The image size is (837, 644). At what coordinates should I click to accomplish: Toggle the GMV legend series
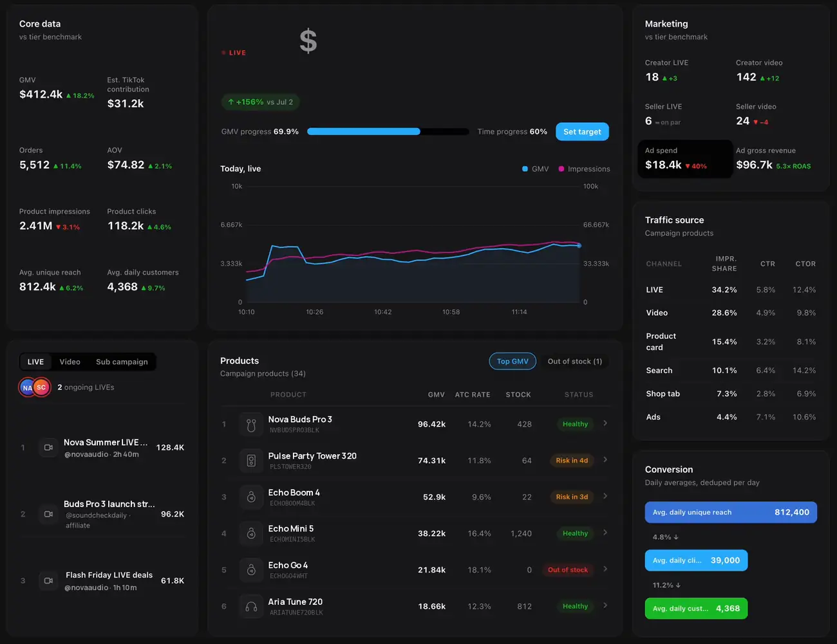point(536,169)
